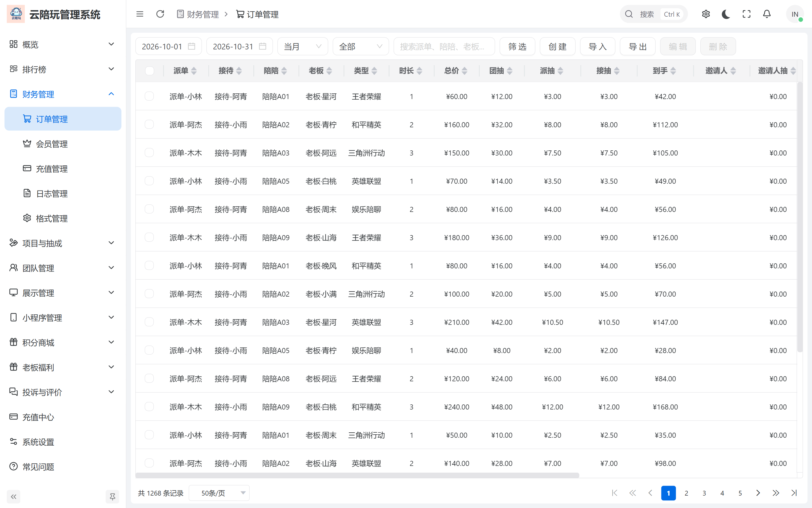Image resolution: width=812 pixels, height=508 pixels.
Task: Select checkbox for 老板·晚风 row
Action: click(149, 266)
